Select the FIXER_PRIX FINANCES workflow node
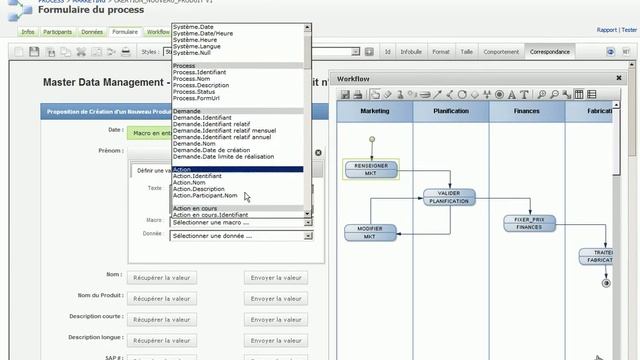 point(529,223)
